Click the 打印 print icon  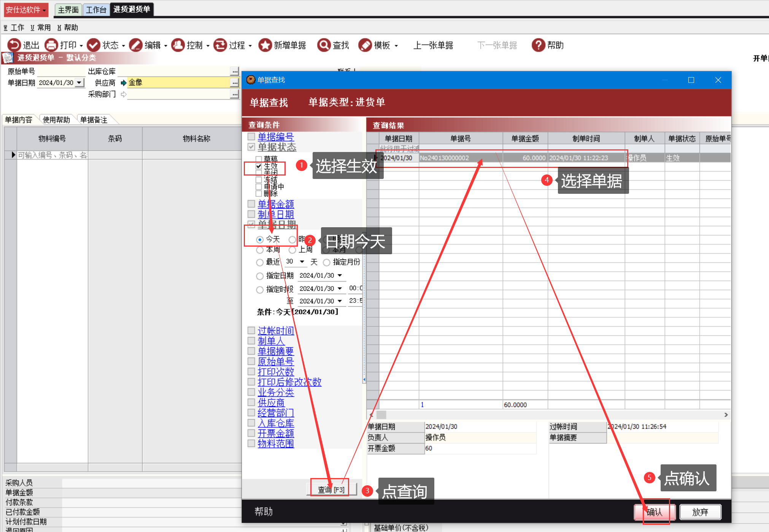[x=51, y=45]
